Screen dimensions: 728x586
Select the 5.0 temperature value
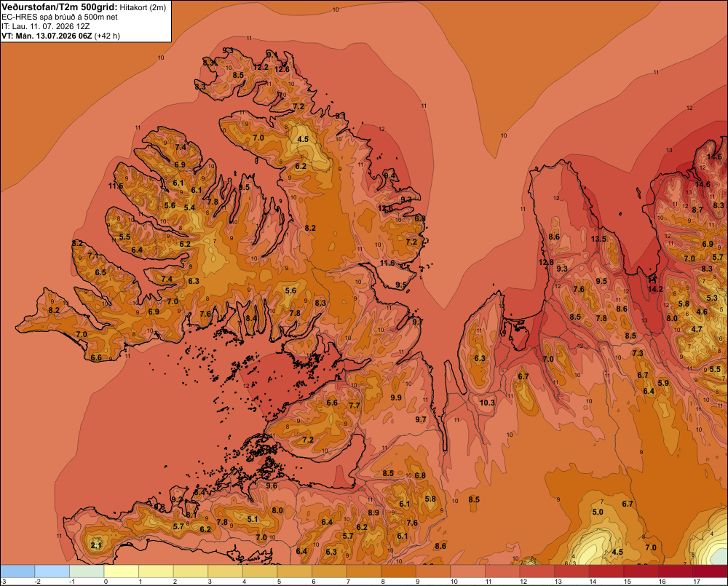tap(598, 512)
